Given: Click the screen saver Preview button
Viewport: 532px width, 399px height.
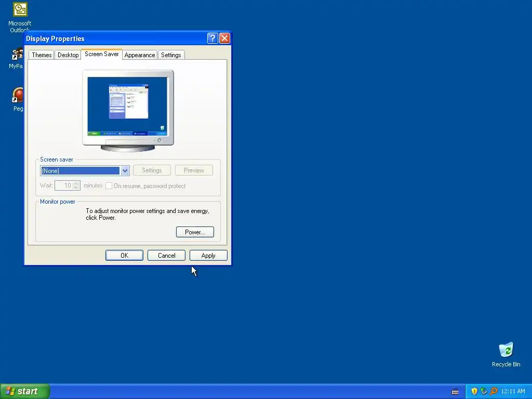Looking at the screenshot, I should pyautogui.click(x=194, y=170).
